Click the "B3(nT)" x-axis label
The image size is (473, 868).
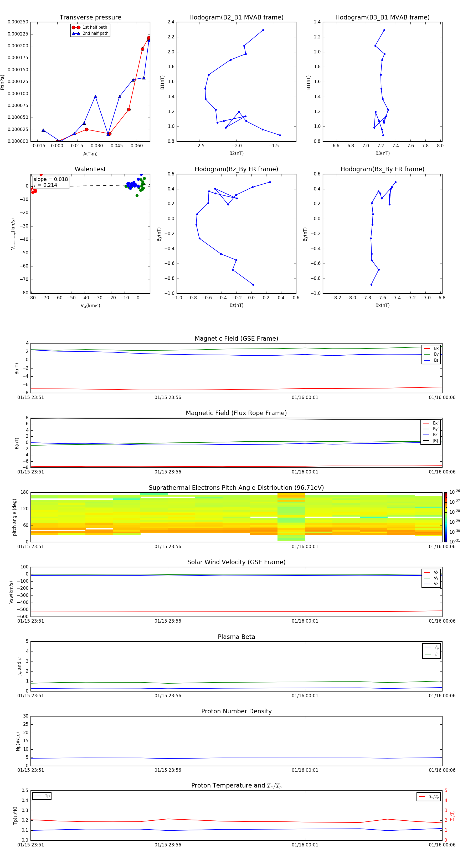[x=382, y=153]
